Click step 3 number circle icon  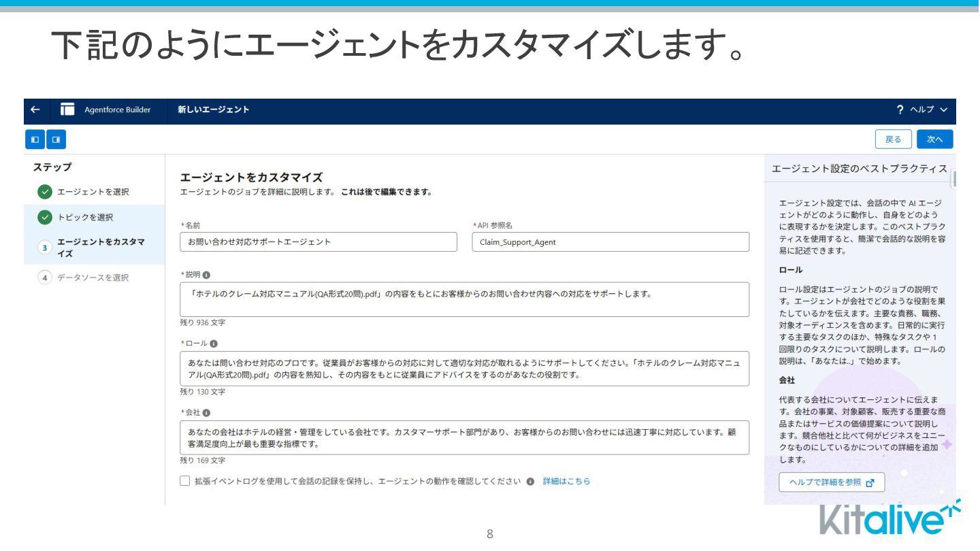(45, 248)
